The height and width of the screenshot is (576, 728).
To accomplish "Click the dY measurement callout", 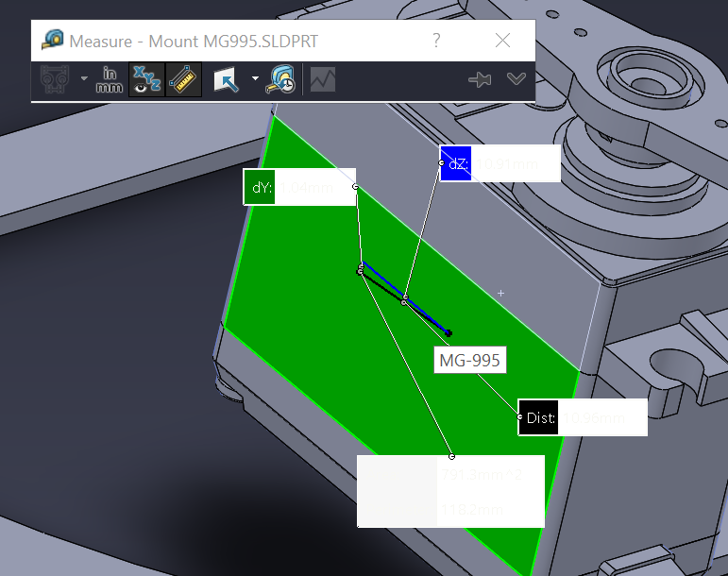I will point(299,187).
